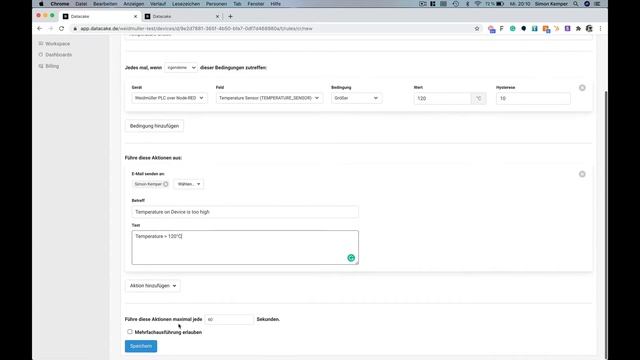The image size is (640, 360).
Task: Enable Mehrfachausführung erlauben checkbox
Action: 130,331
